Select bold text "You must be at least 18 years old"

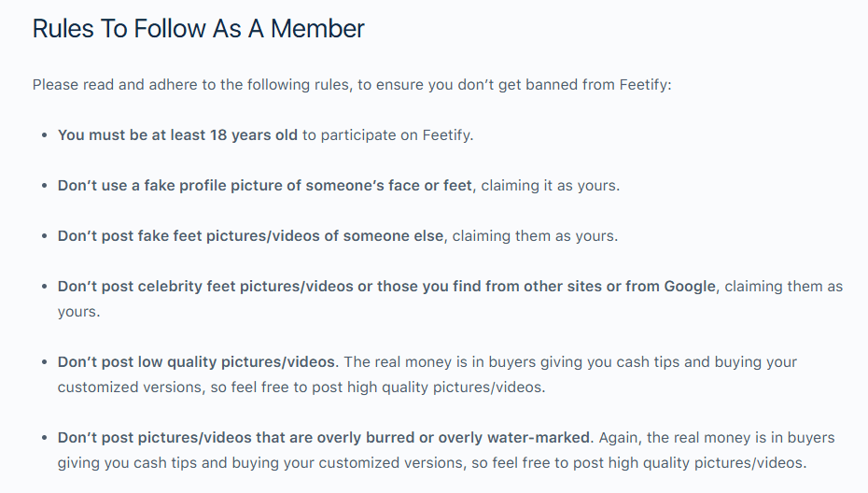[177, 135]
